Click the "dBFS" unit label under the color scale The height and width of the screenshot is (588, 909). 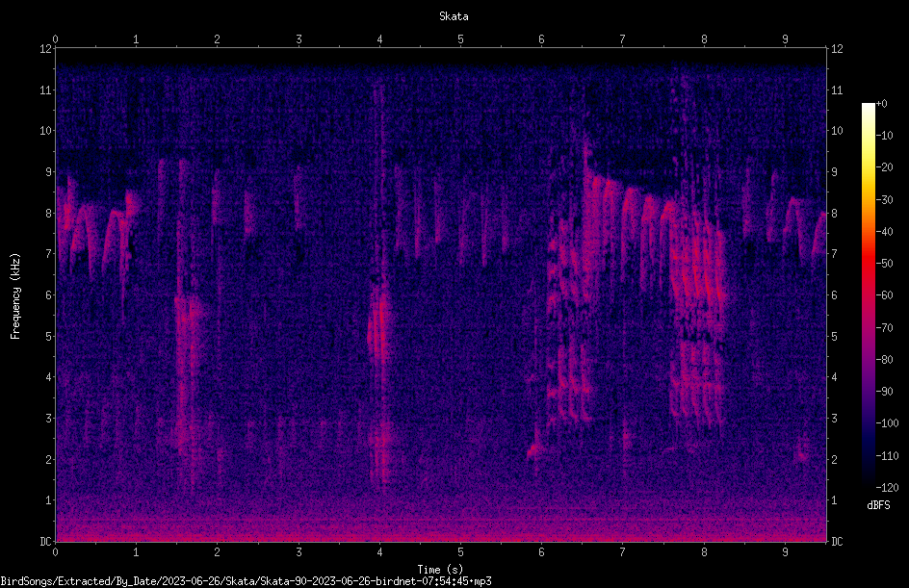coord(878,505)
